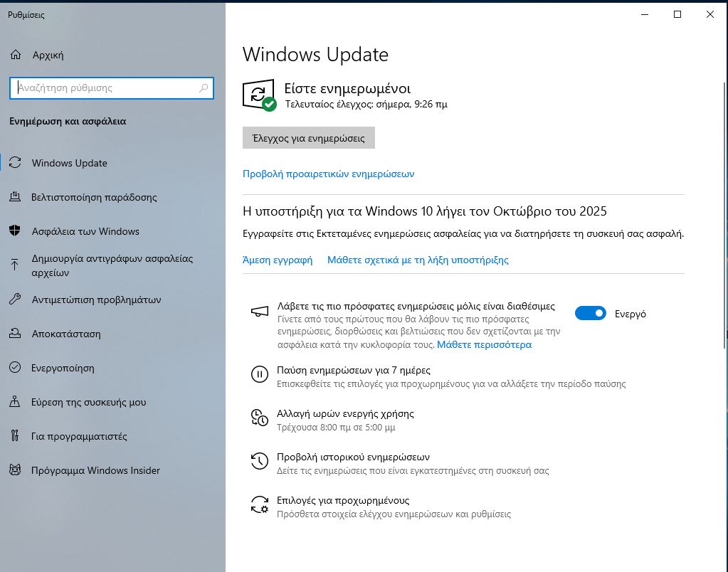Open Αντιμετώπιση προβλημάτων page
This screenshot has height=572, width=728.
tap(113, 299)
